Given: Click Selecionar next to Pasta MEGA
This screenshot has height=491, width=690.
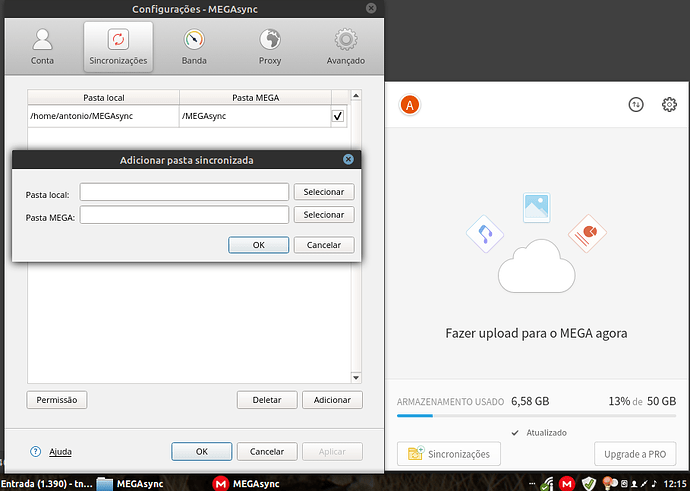Looking at the screenshot, I should (324, 215).
